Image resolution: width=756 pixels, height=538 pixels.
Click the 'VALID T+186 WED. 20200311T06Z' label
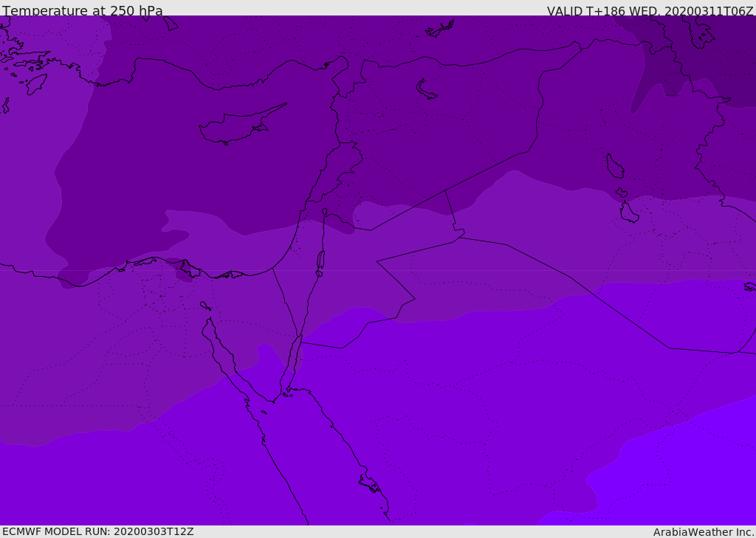[x=650, y=10]
